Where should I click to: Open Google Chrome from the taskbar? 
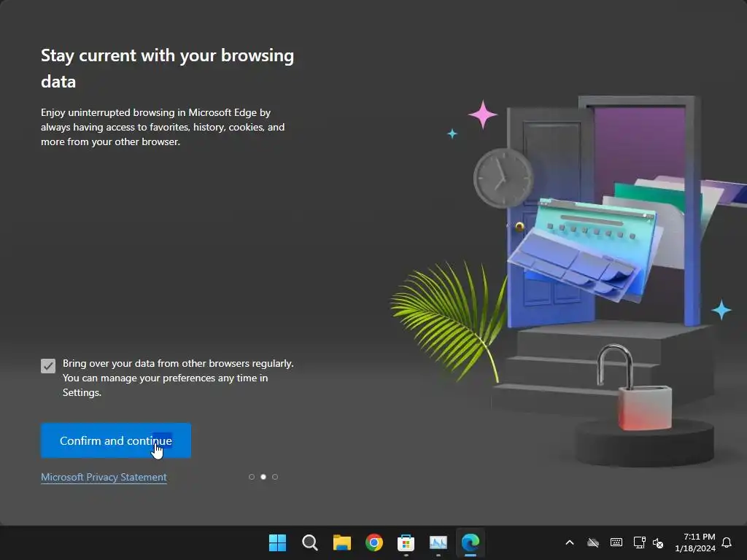tap(374, 542)
